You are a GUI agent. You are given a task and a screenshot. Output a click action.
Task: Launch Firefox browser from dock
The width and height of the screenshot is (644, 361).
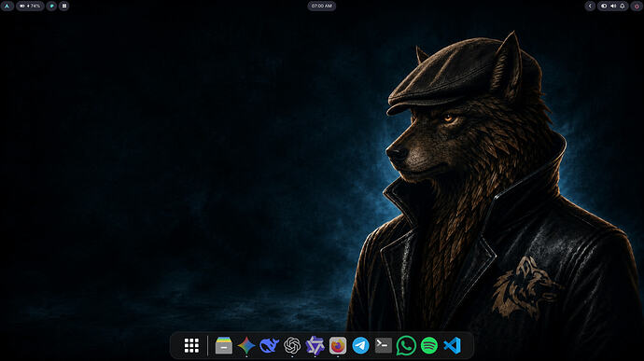(x=338, y=345)
